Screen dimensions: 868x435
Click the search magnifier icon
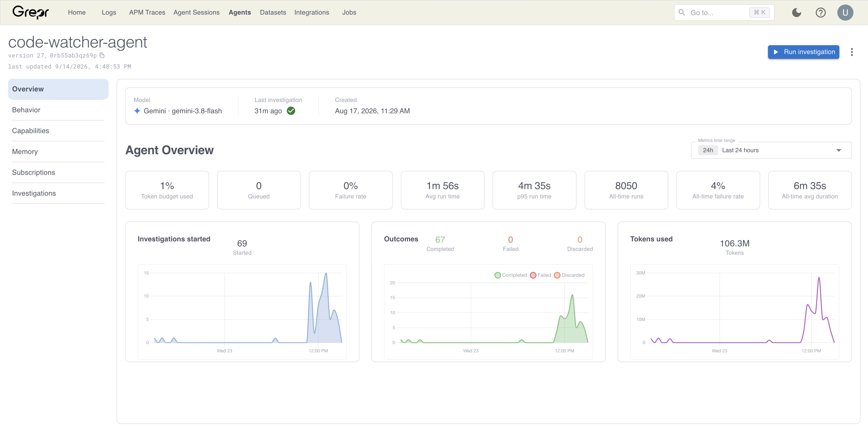682,13
